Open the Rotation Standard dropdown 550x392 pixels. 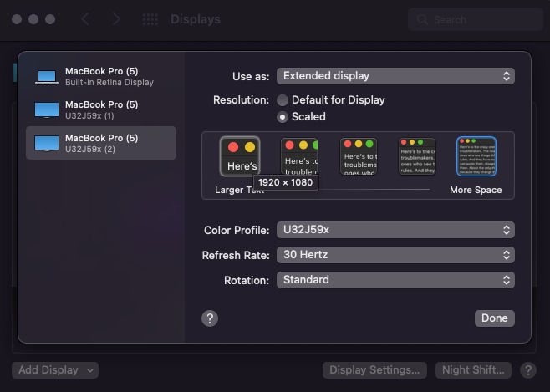point(395,280)
